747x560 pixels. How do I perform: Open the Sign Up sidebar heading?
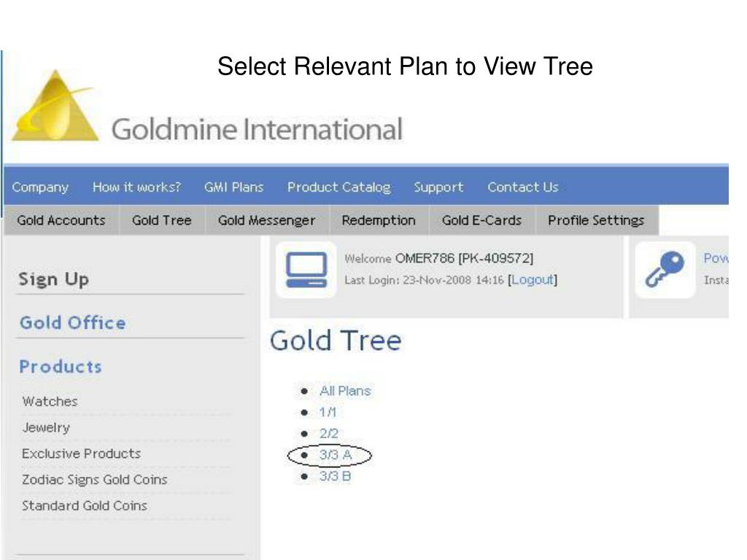click(x=53, y=279)
